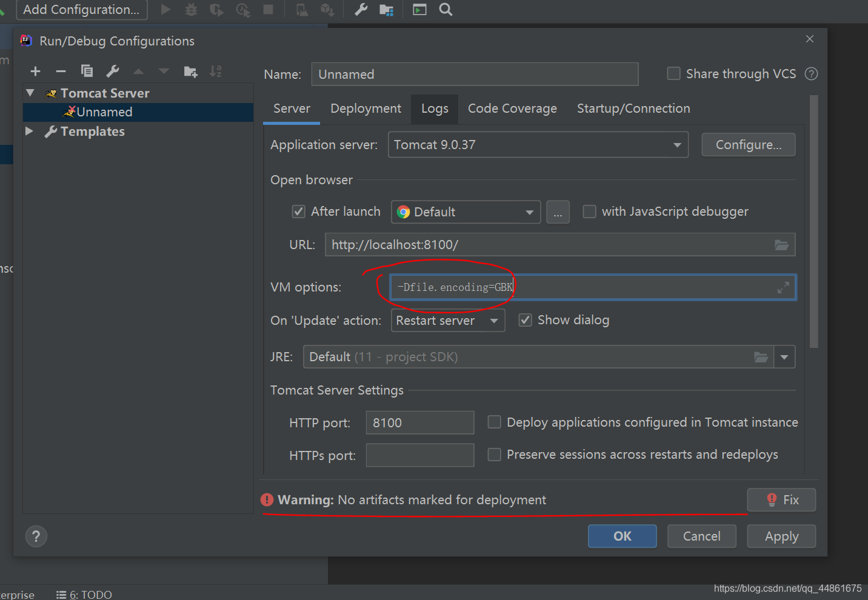Switch to the Code Coverage tab

click(x=512, y=108)
